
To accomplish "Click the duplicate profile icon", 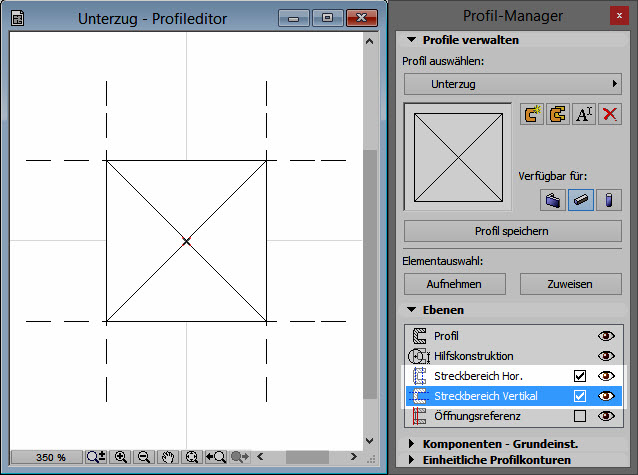I will click(x=557, y=114).
